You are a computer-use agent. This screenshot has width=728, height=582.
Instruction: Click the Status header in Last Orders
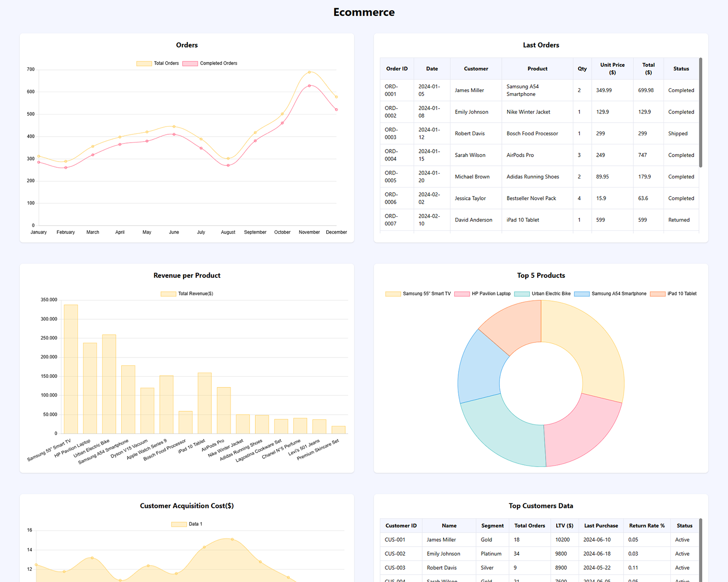point(681,69)
